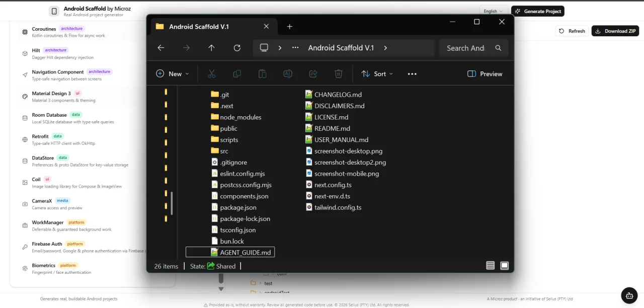Click the Copy icon in the toolbar
The image size is (644, 308).
(x=237, y=74)
